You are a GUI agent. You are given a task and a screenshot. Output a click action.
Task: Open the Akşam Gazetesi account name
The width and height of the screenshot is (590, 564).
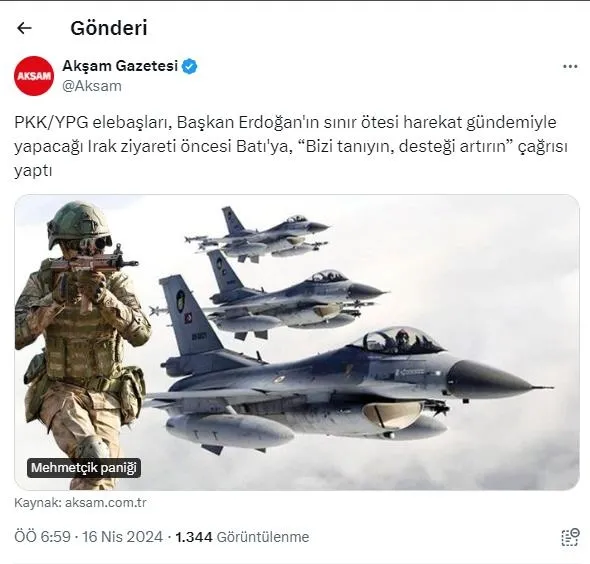point(120,66)
